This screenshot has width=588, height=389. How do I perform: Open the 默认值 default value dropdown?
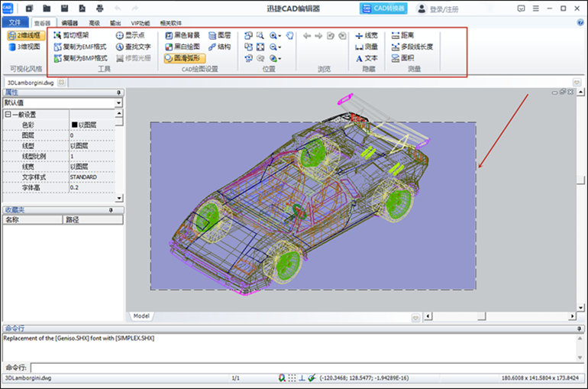tap(118, 102)
